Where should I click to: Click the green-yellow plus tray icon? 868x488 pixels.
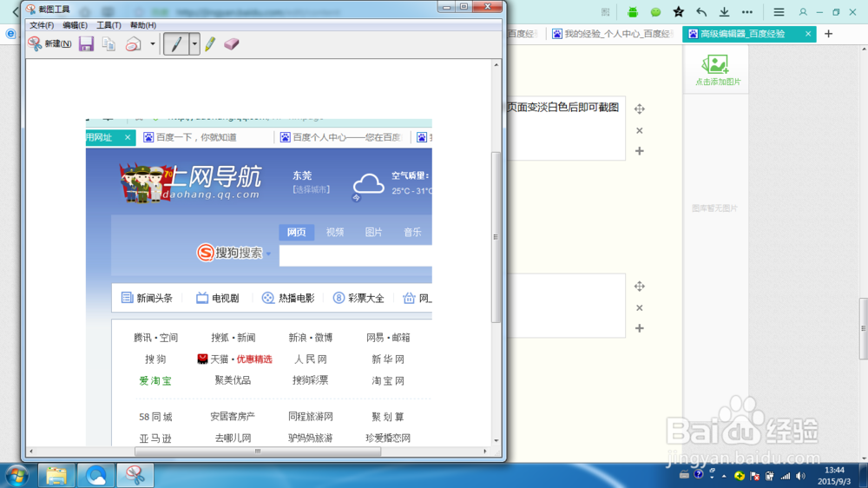(x=740, y=476)
